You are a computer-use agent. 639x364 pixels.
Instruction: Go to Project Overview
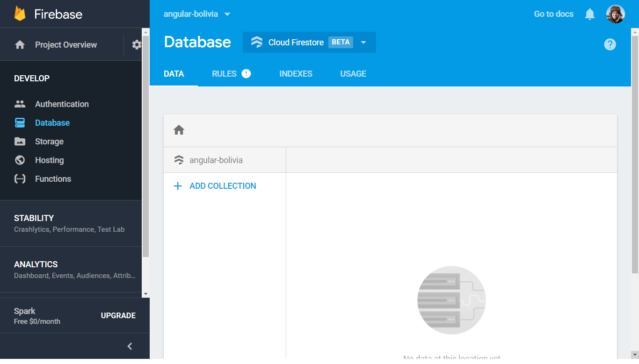pyautogui.click(x=66, y=45)
